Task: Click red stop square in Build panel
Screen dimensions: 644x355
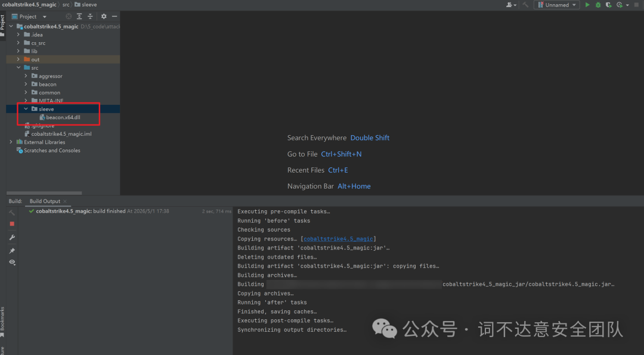Action: [x=12, y=224]
